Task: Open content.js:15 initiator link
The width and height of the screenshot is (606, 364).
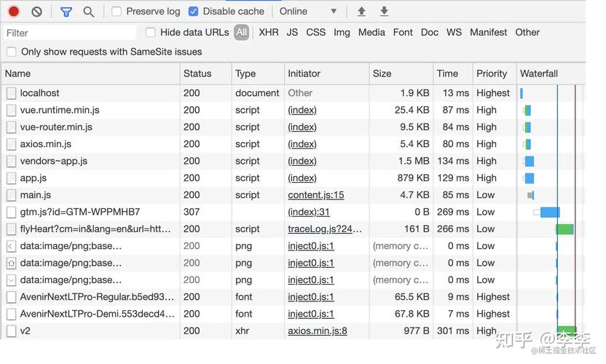Action: [316, 195]
